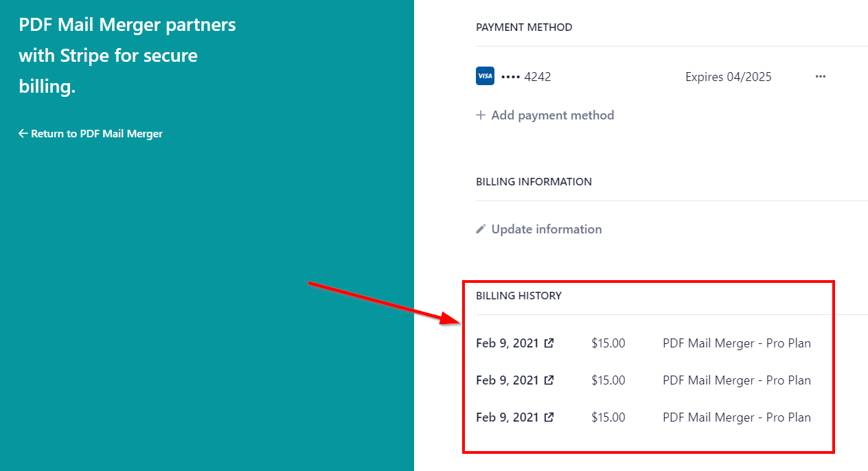Open external link icon on first Feb 9 invoice
Screen dimensions: 868x471
click(549, 343)
